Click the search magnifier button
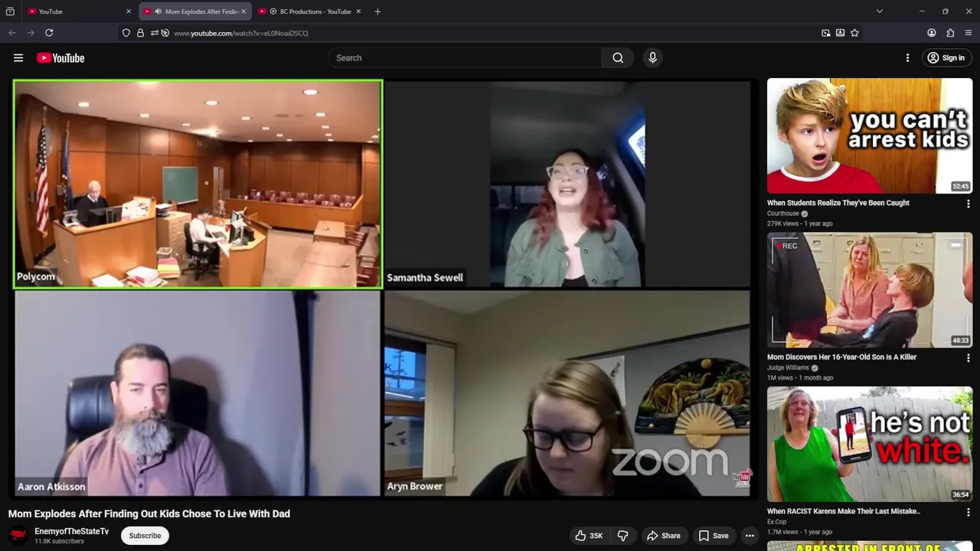The image size is (980, 551). point(618,57)
